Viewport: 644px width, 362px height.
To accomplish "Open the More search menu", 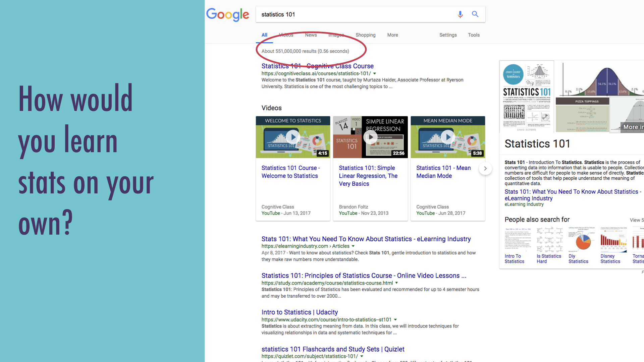I will [392, 35].
